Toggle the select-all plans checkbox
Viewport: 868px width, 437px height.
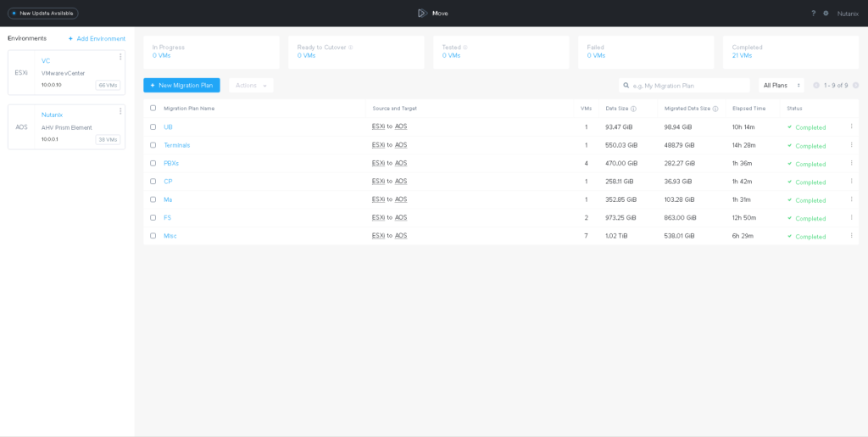coord(153,108)
